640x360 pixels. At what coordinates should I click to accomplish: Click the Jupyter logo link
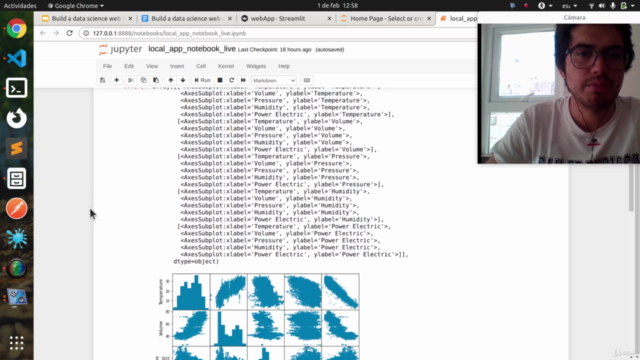click(120, 49)
